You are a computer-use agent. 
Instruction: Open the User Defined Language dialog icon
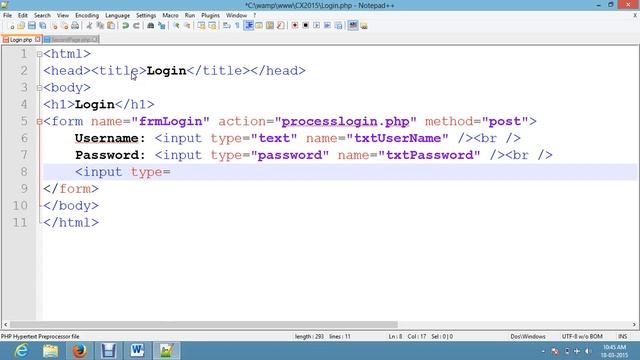(259, 26)
